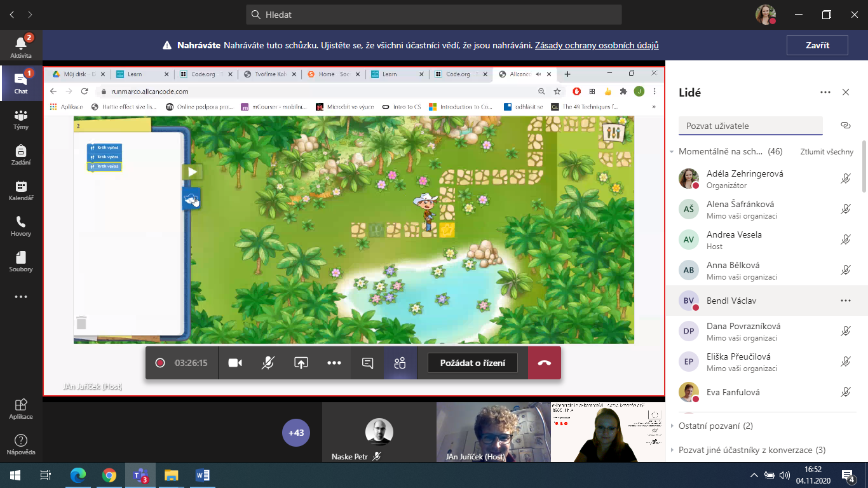Click the Požádat o řízení button
The width and height of the screenshot is (868, 488).
[x=472, y=363]
